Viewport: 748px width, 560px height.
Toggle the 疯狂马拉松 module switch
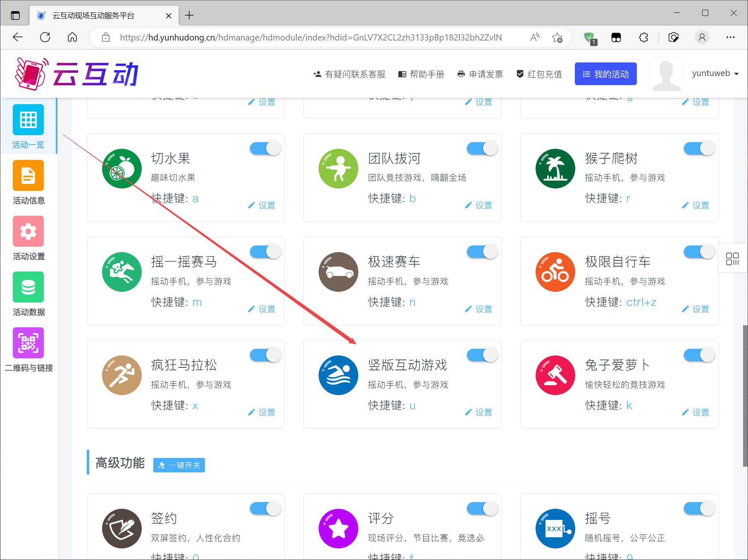click(x=266, y=355)
